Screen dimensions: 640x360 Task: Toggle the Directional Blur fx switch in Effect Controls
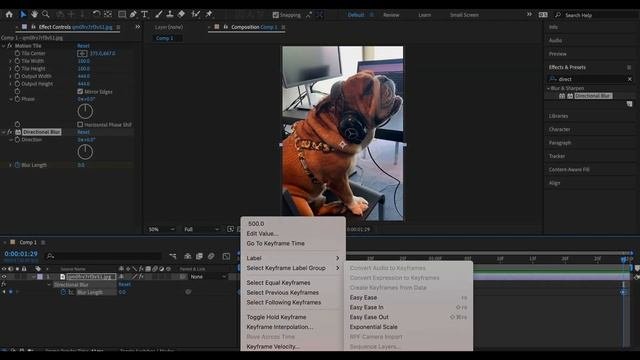coord(9,132)
